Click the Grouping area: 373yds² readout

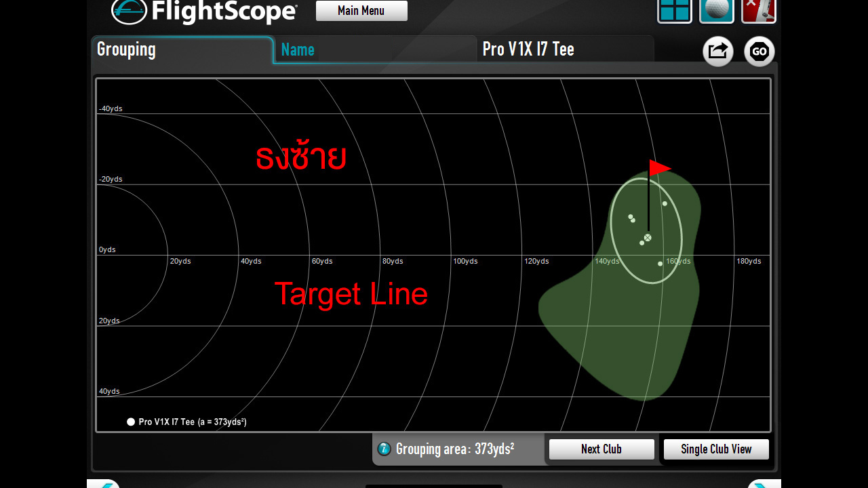click(455, 449)
